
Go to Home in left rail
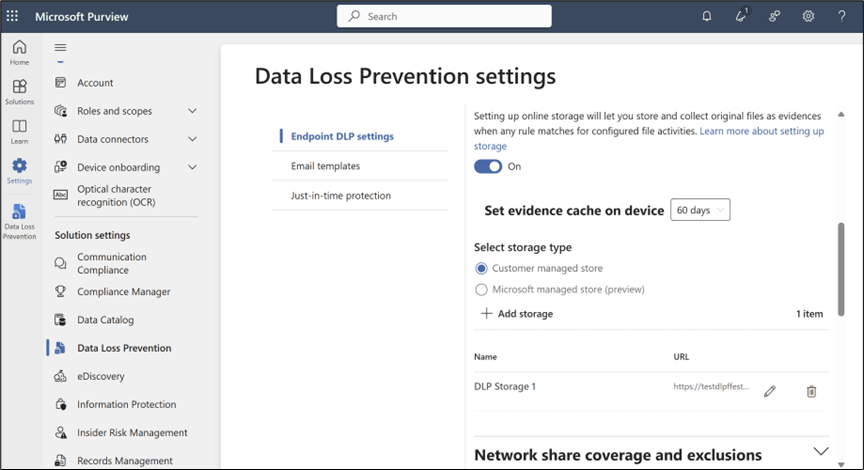19,52
